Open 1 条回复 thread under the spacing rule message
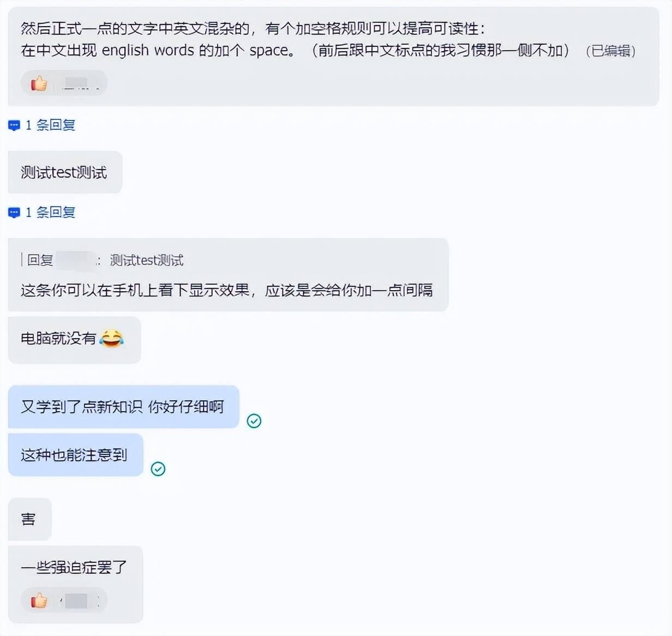 pos(50,125)
